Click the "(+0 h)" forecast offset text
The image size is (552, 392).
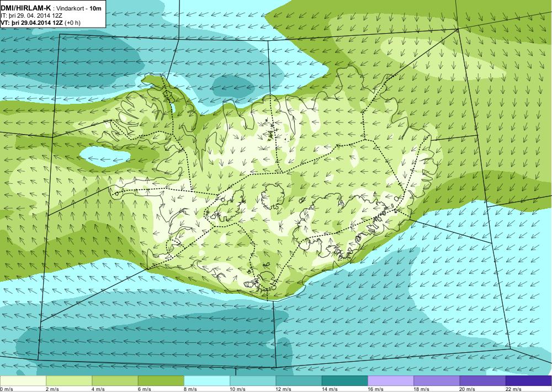coord(73,23)
